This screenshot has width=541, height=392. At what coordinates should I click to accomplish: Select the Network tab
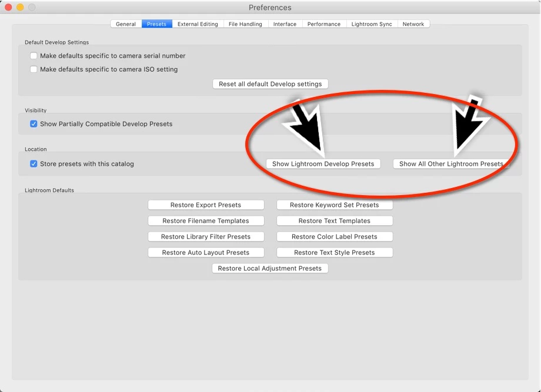[x=413, y=24]
